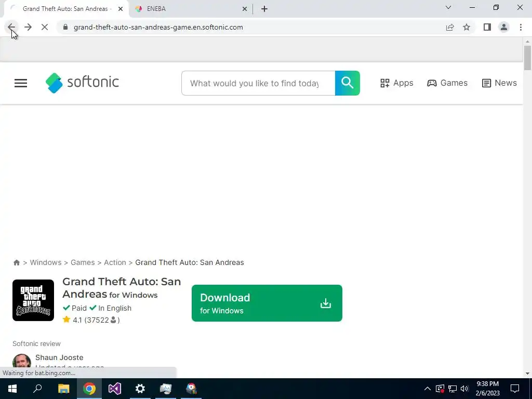Click the scrollbar down arrow
The height and width of the screenshot is (399, 532).
527,374
